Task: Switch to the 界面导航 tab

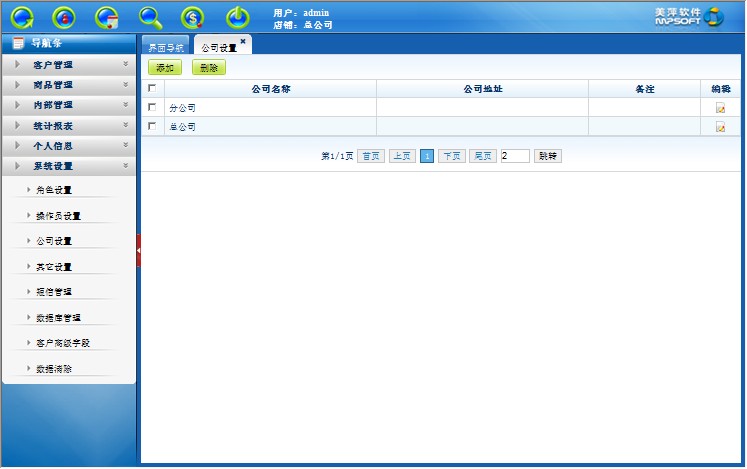Action: [x=165, y=47]
